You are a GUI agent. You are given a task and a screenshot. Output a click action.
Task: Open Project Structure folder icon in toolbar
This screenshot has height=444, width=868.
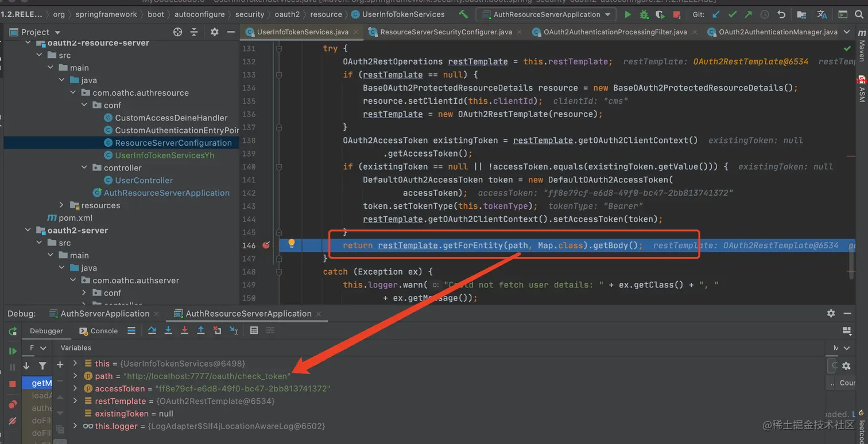pyautogui.click(x=801, y=14)
